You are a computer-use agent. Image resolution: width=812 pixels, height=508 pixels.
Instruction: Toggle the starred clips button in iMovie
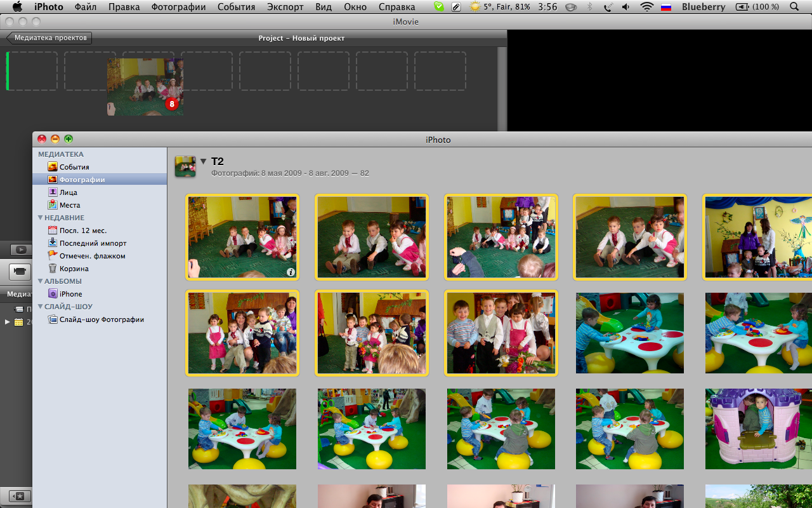(x=19, y=496)
